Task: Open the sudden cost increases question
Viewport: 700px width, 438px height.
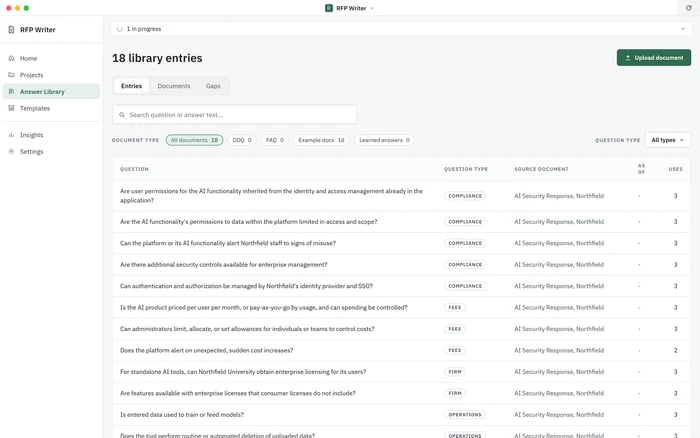Action: (401, 350)
